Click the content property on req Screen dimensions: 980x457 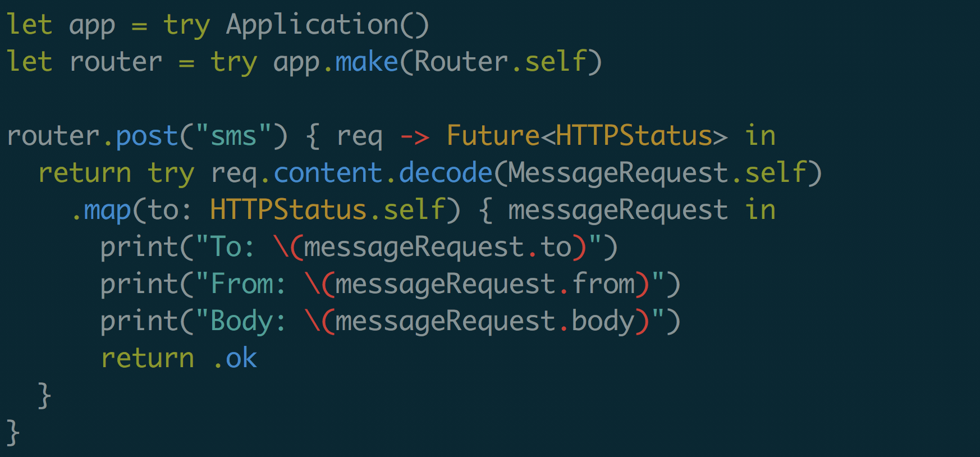(x=328, y=173)
